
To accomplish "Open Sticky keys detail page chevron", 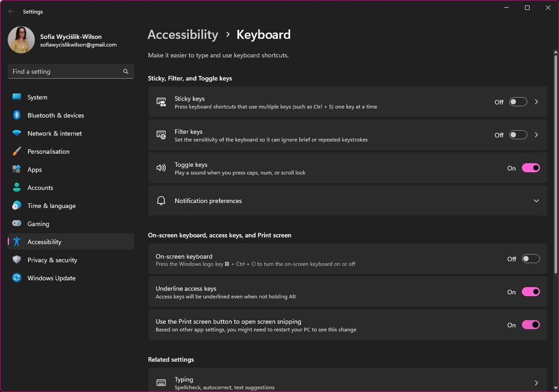I will point(536,102).
